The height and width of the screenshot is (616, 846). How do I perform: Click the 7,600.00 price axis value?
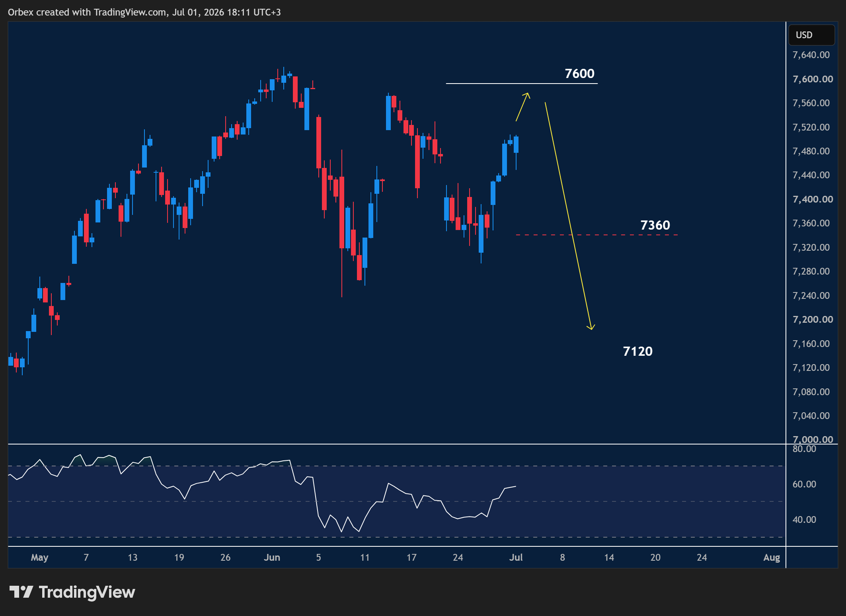point(813,79)
